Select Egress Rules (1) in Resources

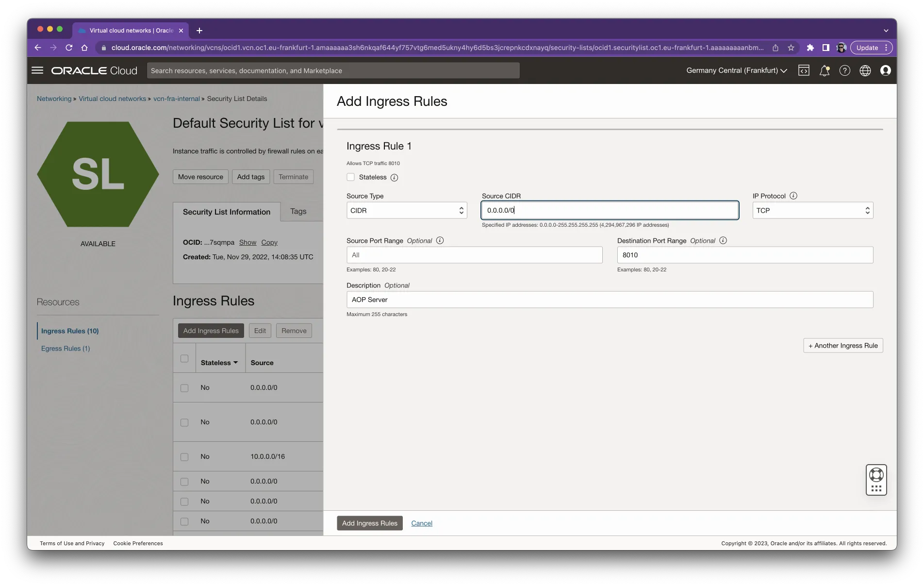pyautogui.click(x=66, y=348)
